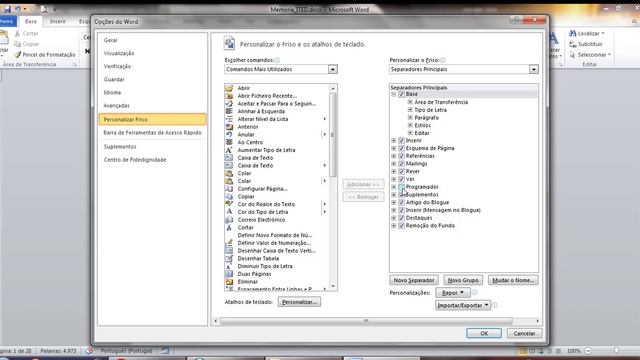This screenshot has height=360, width=640.
Task: Uncheck the Inserir tab checkbox
Action: (401, 140)
